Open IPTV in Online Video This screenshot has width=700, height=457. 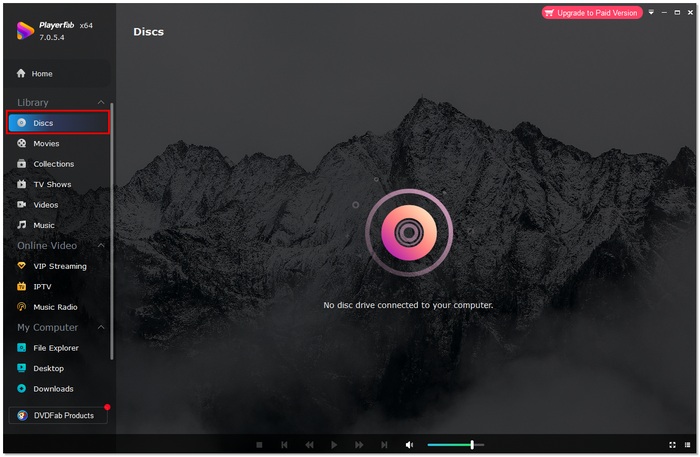(x=42, y=287)
